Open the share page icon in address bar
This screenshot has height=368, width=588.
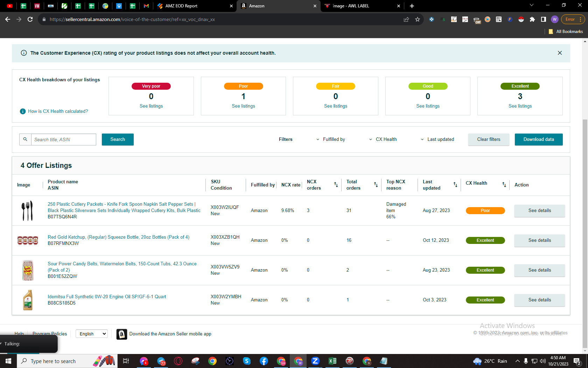(406, 19)
